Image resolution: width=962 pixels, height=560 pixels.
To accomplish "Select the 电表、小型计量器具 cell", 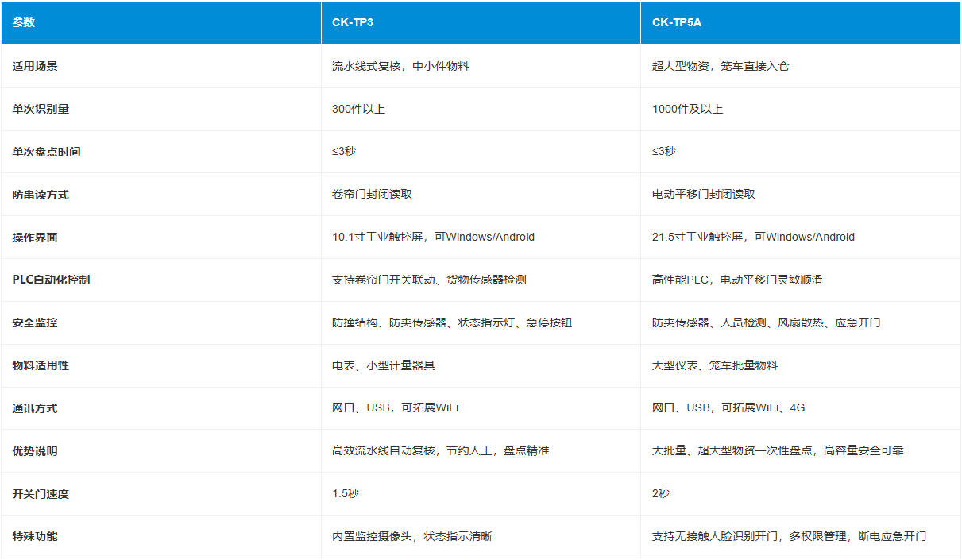I will (381, 365).
